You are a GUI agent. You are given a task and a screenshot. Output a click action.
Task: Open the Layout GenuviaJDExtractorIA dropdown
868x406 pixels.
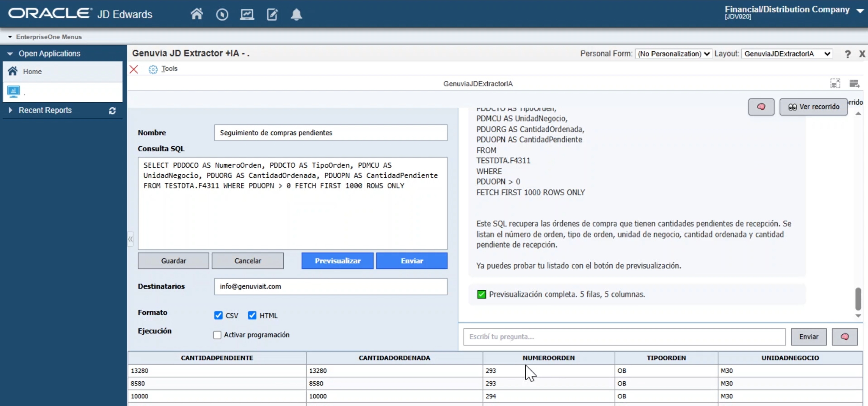[x=787, y=54]
